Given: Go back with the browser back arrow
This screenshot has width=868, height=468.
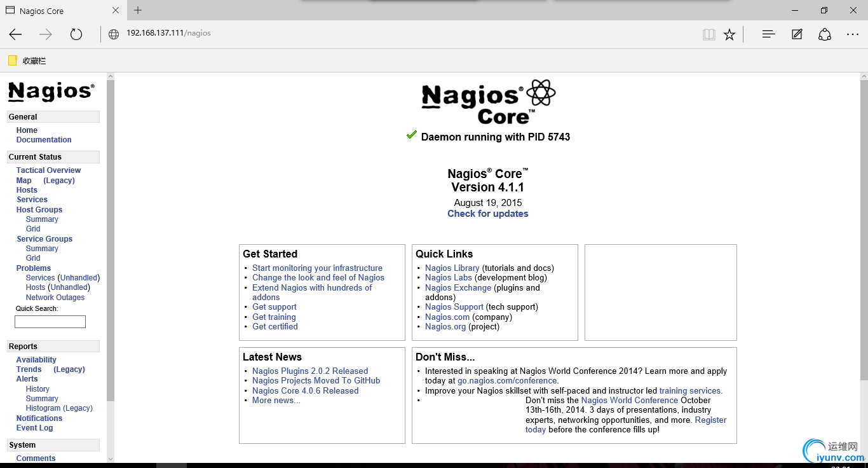Looking at the screenshot, I should (x=15, y=34).
